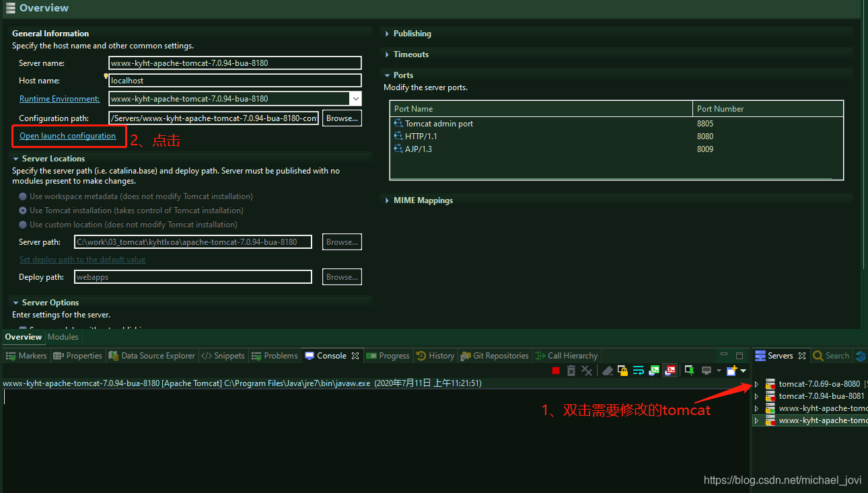The height and width of the screenshot is (493, 868).
Task: Click the Remove Launch icon in Console toolbar
Action: (571, 371)
